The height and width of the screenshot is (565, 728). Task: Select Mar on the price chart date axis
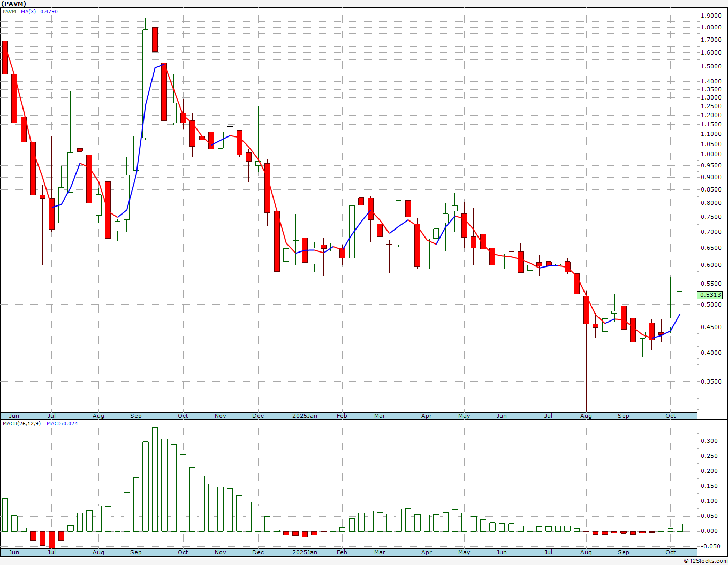point(380,416)
